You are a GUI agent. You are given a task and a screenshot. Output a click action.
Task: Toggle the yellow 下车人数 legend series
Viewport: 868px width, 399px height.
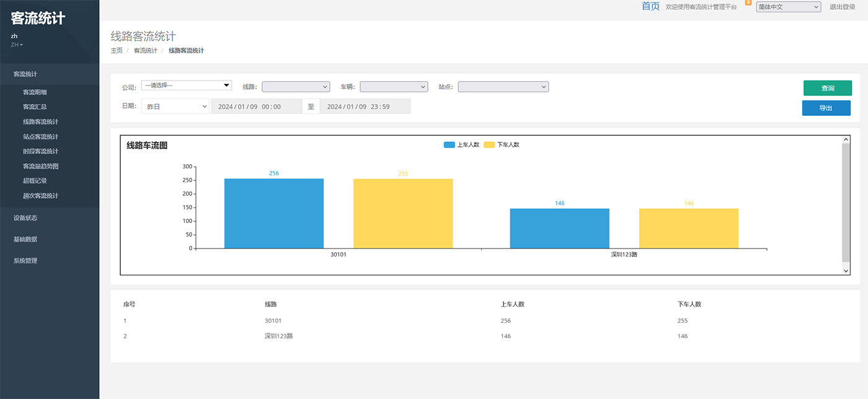[502, 145]
